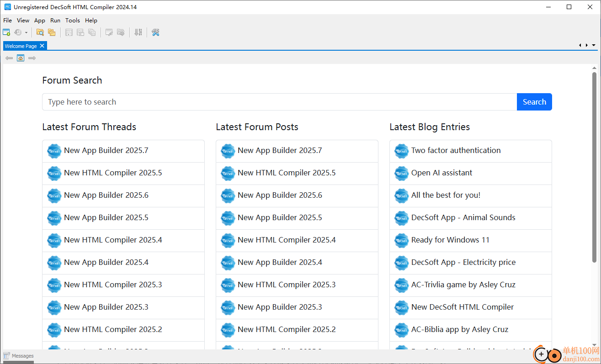The width and height of the screenshot is (601, 364).
Task: Open the tab list dropdown arrow
Action: click(x=594, y=45)
